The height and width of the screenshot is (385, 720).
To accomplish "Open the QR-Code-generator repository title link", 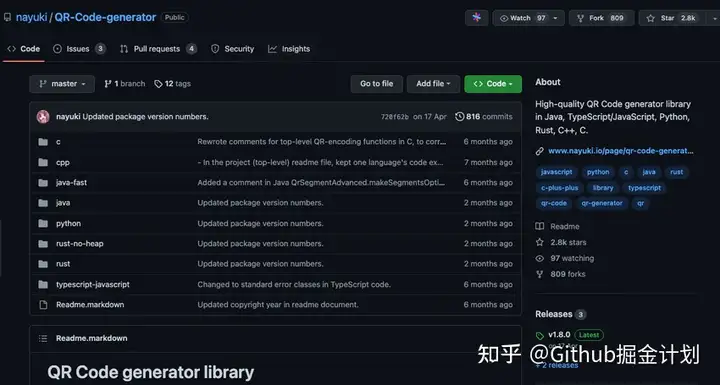I will [105, 17].
